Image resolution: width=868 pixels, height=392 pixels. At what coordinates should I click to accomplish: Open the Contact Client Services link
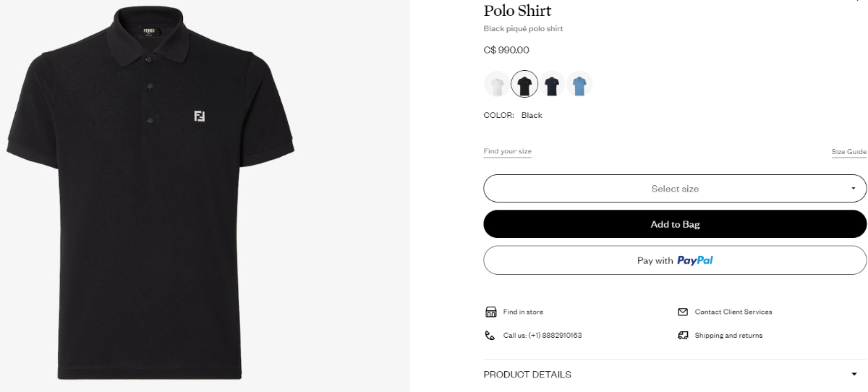(x=733, y=312)
